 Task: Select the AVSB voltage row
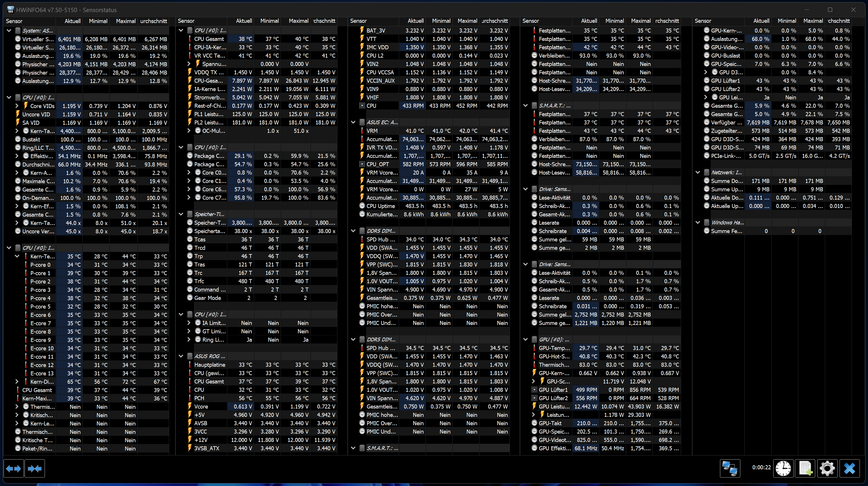(257, 423)
